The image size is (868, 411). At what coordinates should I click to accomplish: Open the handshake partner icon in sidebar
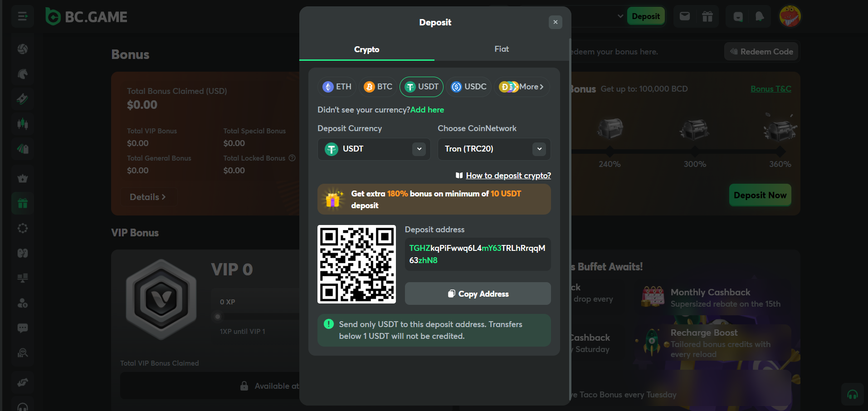click(23, 382)
